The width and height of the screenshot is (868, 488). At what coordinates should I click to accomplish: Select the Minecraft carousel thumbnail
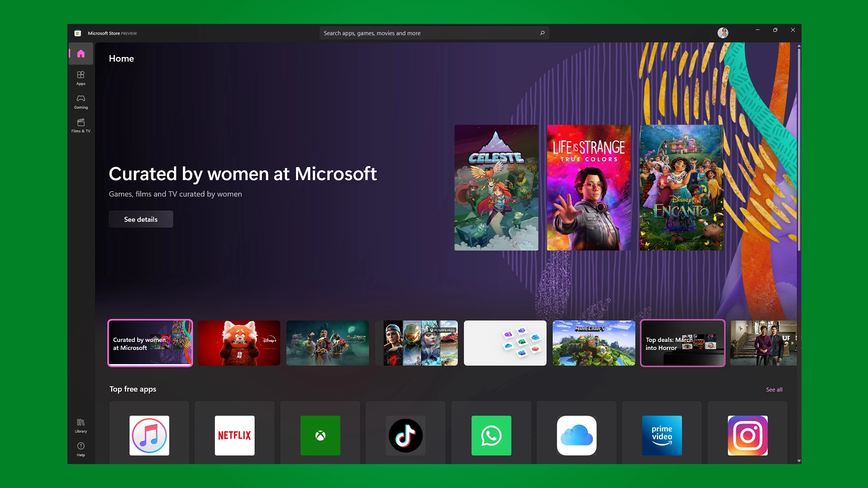pyautogui.click(x=594, y=343)
